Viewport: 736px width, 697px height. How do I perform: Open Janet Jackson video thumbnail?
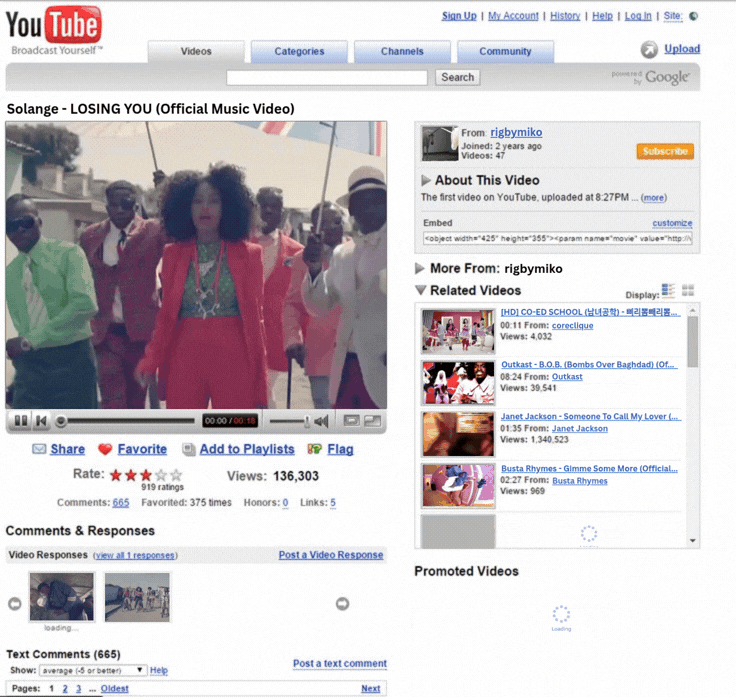[x=458, y=435]
